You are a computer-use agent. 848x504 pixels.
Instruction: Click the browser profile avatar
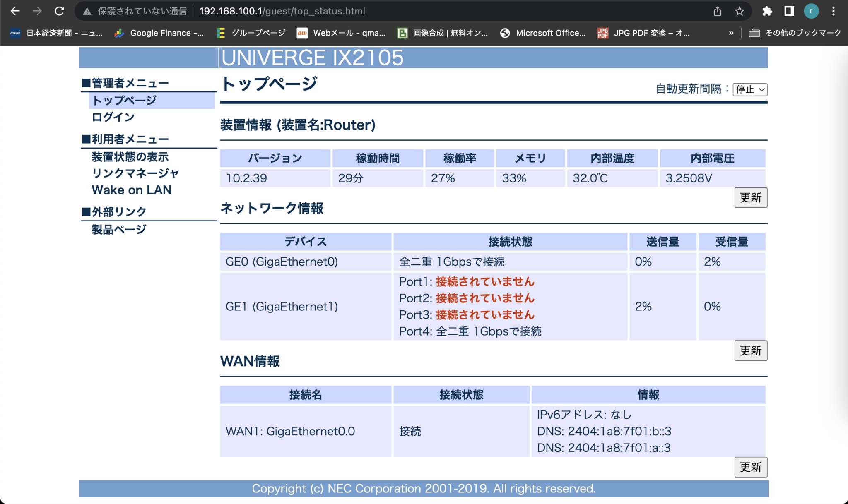tap(811, 11)
